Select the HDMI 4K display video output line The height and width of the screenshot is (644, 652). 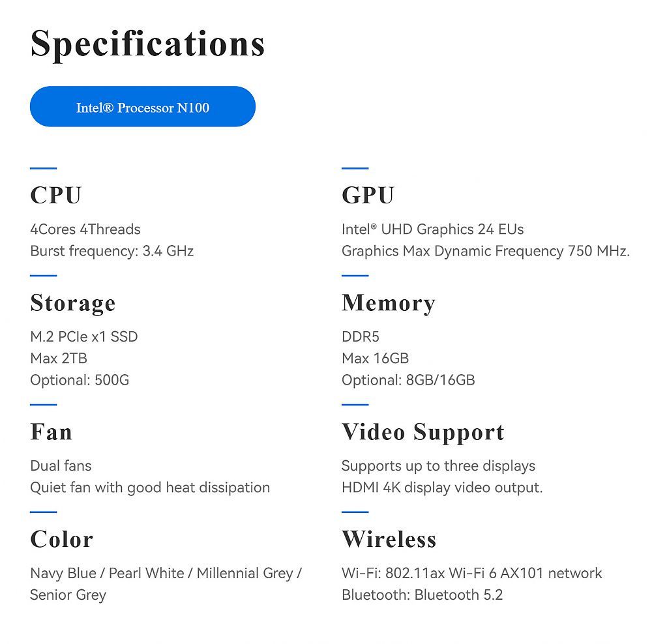coord(442,488)
